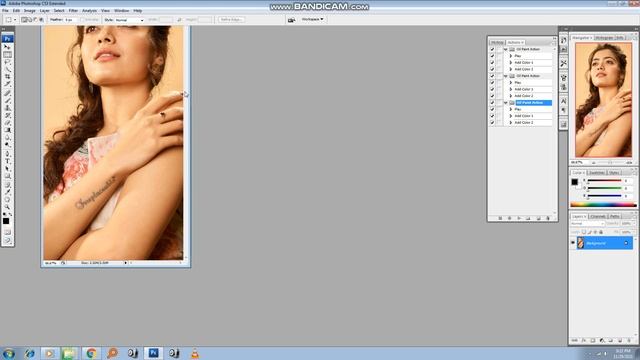Select the Rectangular Marquee tool in toolbox

click(7, 55)
